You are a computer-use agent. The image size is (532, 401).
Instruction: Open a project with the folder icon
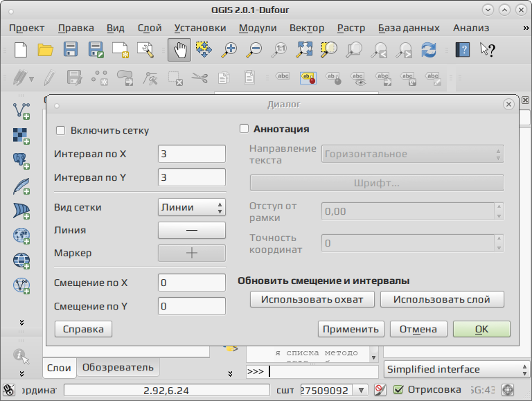46,50
